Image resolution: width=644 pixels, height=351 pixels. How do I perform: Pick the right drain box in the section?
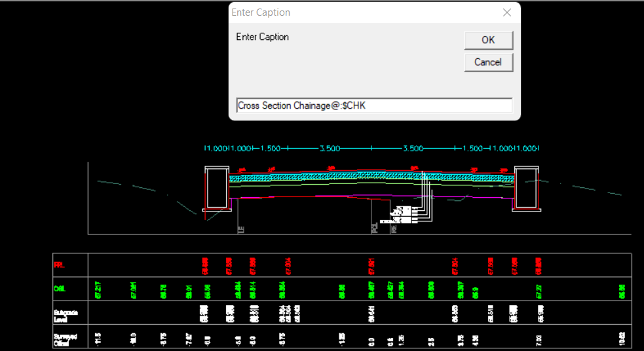(526, 189)
